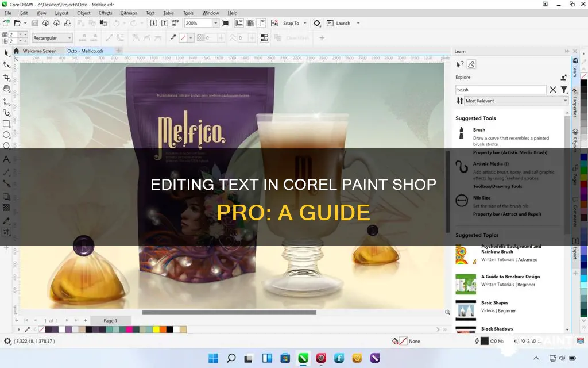
Task: Click the Export icon with up arrow
Action: pyautogui.click(x=165, y=23)
